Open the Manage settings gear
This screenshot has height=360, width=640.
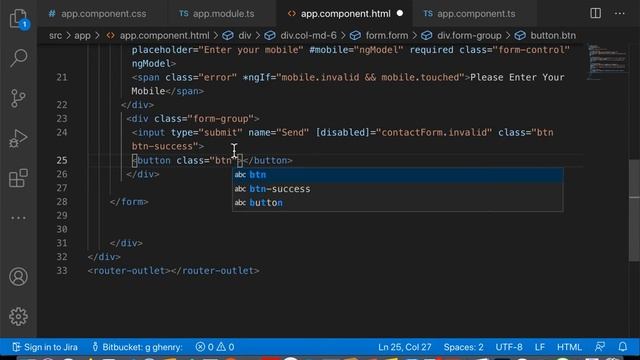[x=18, y=316]
